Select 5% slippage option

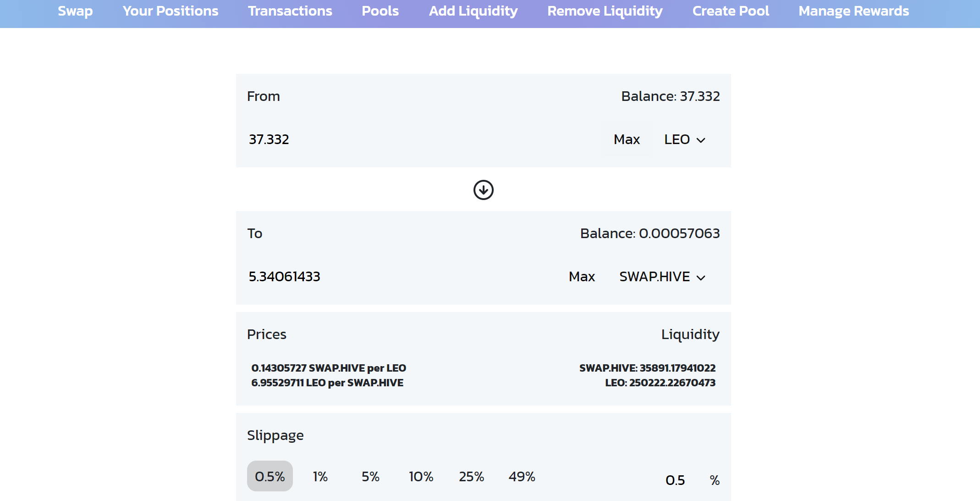[x=370, y=476]
